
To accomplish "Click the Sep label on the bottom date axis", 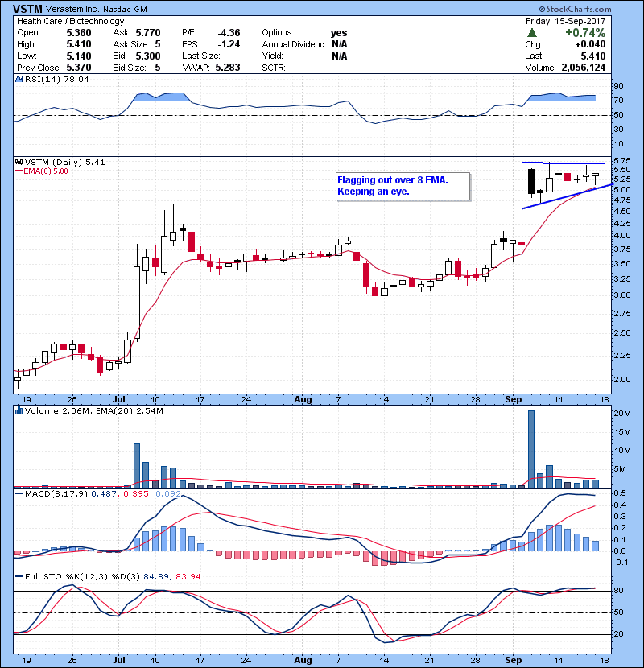I will 513,660.
